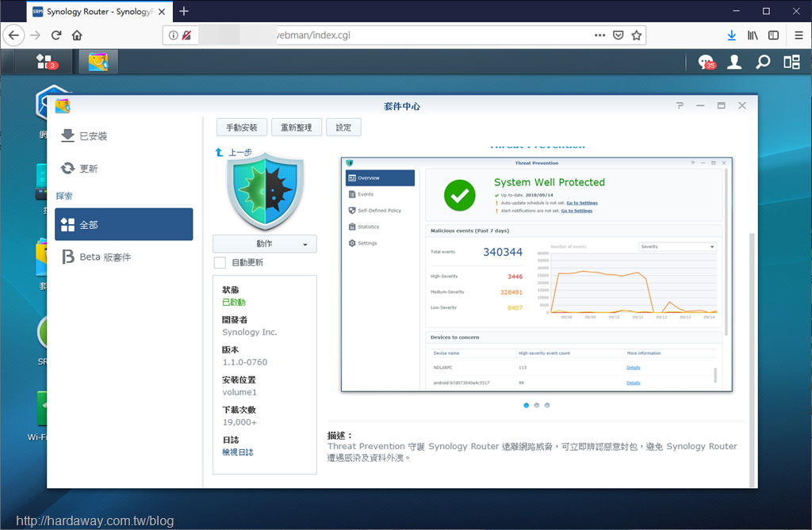Open the browser downloads arrow
Screen dimensions: 812x530
[x=731, y=35]
